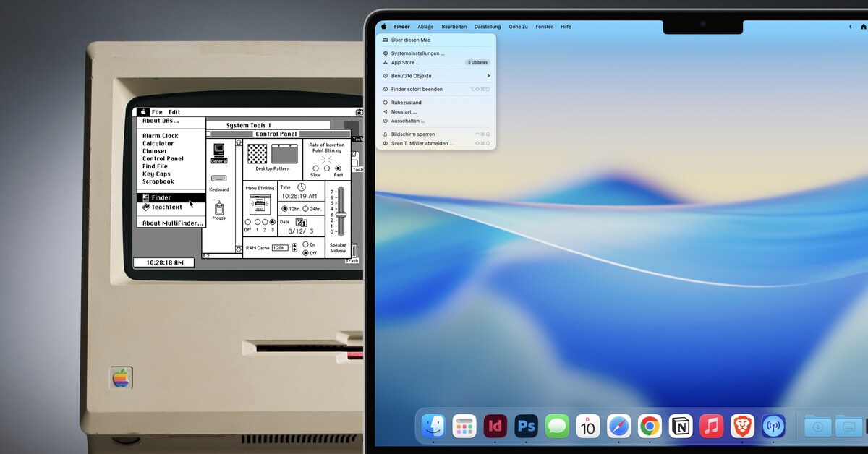868x454 pixels.
Task: Click the house icon in the macOS menu bar
Action: 863,27
